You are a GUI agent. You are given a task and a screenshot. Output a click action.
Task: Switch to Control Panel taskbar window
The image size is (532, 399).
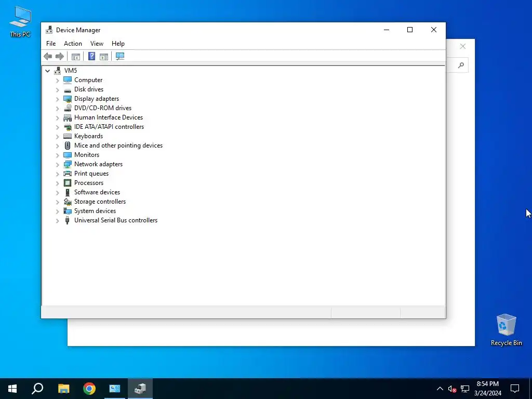tap(115, 389)
